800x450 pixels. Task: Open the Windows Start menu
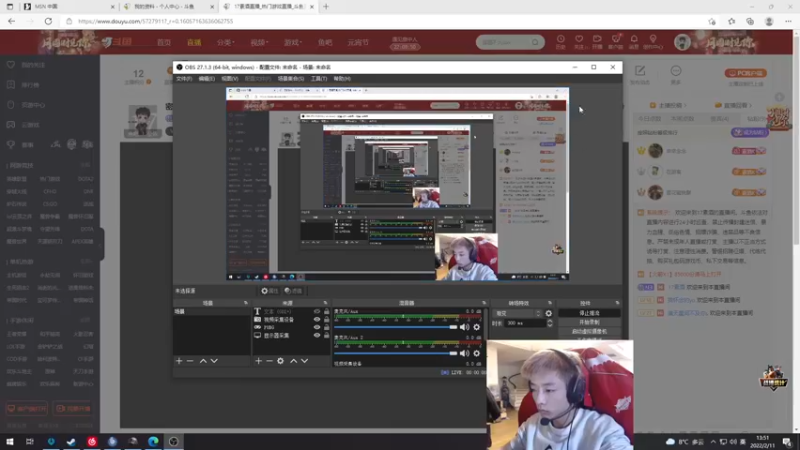pos(10,441)
